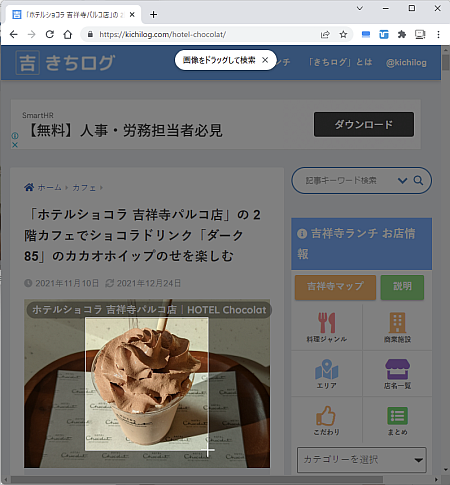Close the 画像をドラッグして検索 bubble
The image size is (450, 485).
point(265,60)
